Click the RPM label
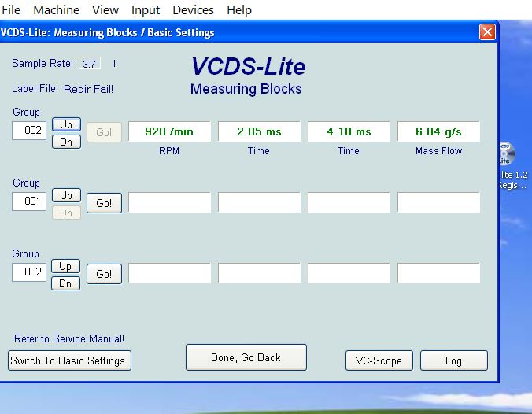Viewport: 532px width, 414px height. [x=169, y=150]
